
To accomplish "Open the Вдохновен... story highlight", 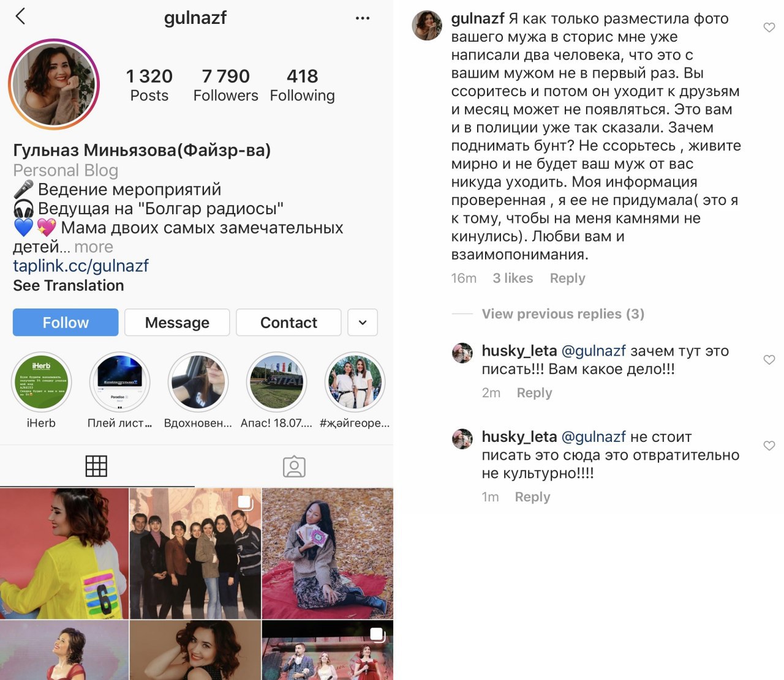I will click(x=198, y=382).
